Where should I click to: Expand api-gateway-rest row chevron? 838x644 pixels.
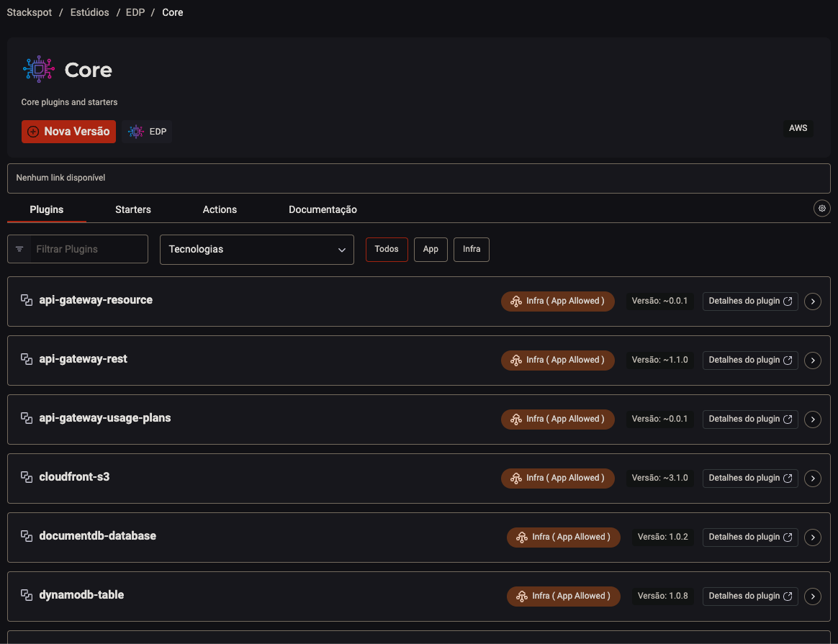(x=813, y=360)
